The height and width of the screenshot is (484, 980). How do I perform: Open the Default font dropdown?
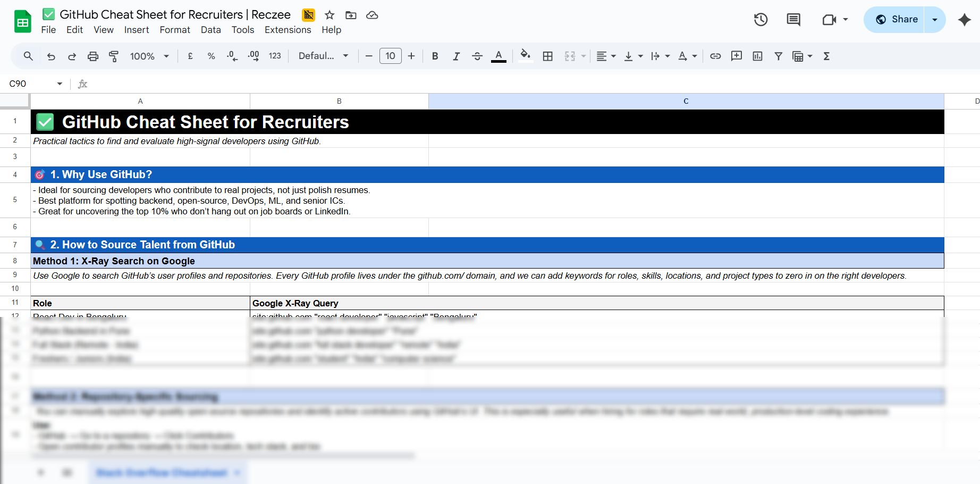(323, 56)
